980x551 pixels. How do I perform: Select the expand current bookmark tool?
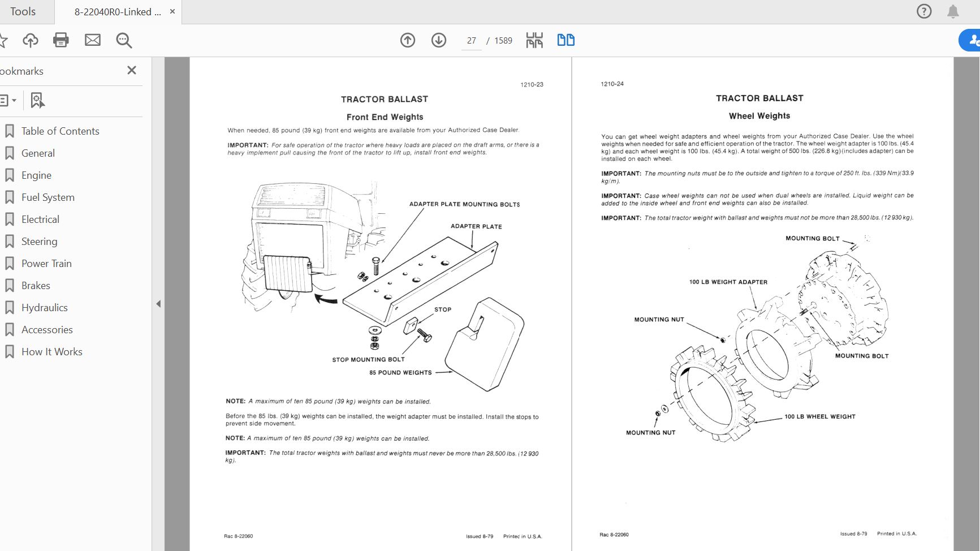pos(36,100)
